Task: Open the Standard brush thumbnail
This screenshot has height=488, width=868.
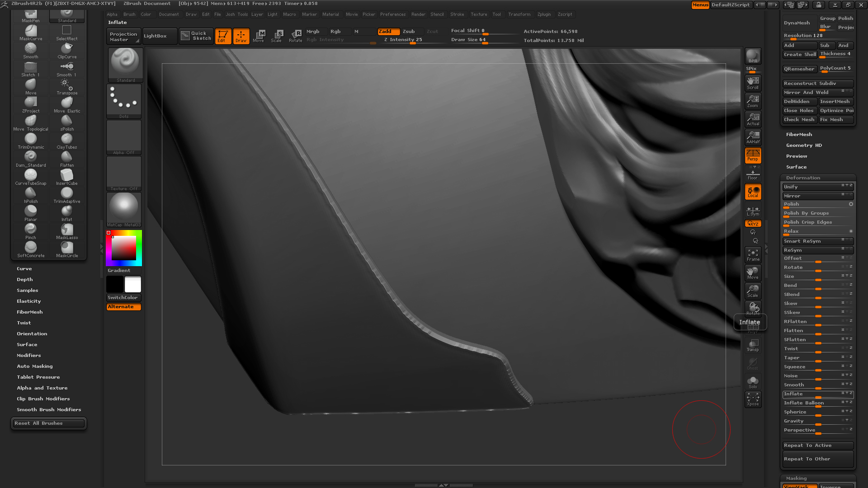Action: tap(125, 65)
